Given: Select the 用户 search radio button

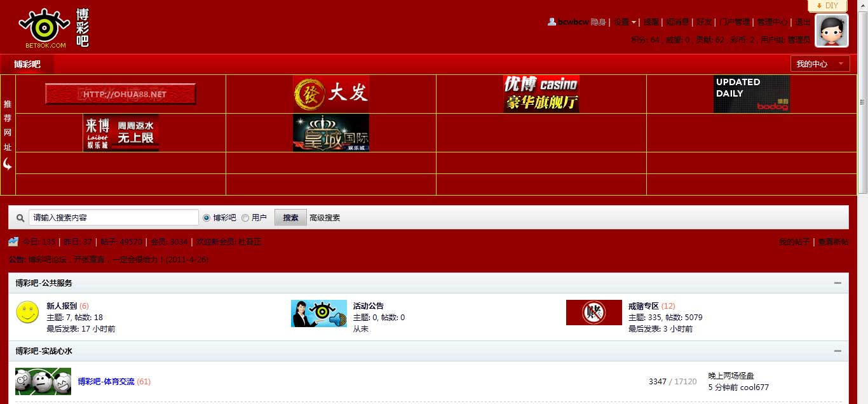Looking at the screenshot, I should pos(245,218).
